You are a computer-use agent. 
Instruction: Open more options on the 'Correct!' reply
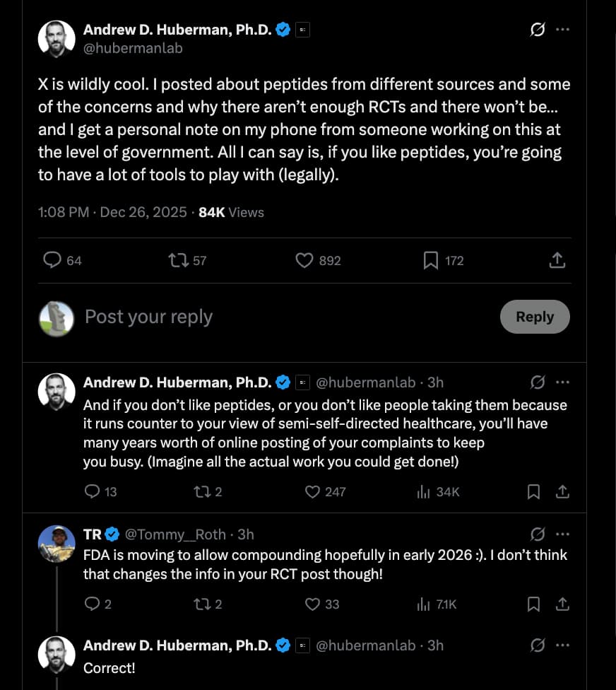coord(562,645)
